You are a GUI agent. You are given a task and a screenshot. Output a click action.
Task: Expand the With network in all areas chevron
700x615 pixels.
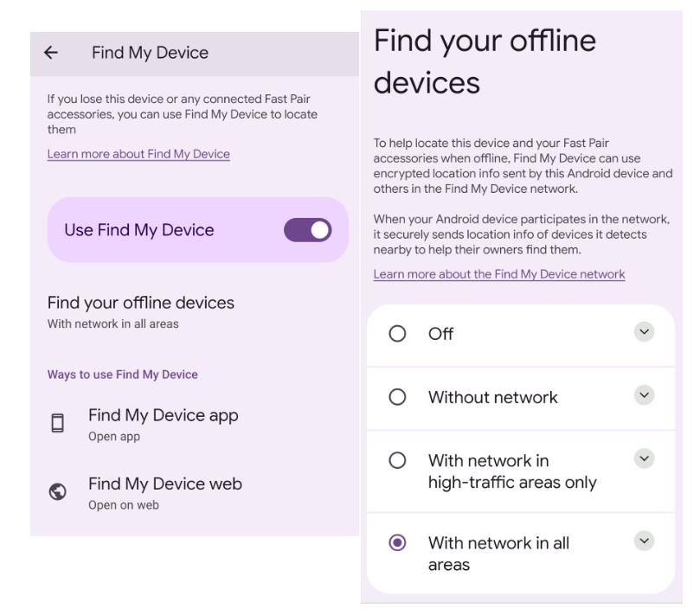tap(644, 541)
